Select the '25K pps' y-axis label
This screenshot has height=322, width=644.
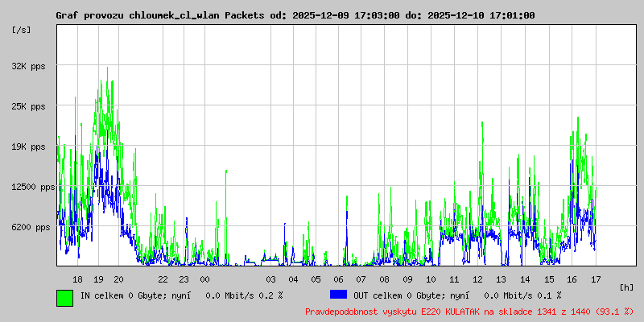click(29, 106)
